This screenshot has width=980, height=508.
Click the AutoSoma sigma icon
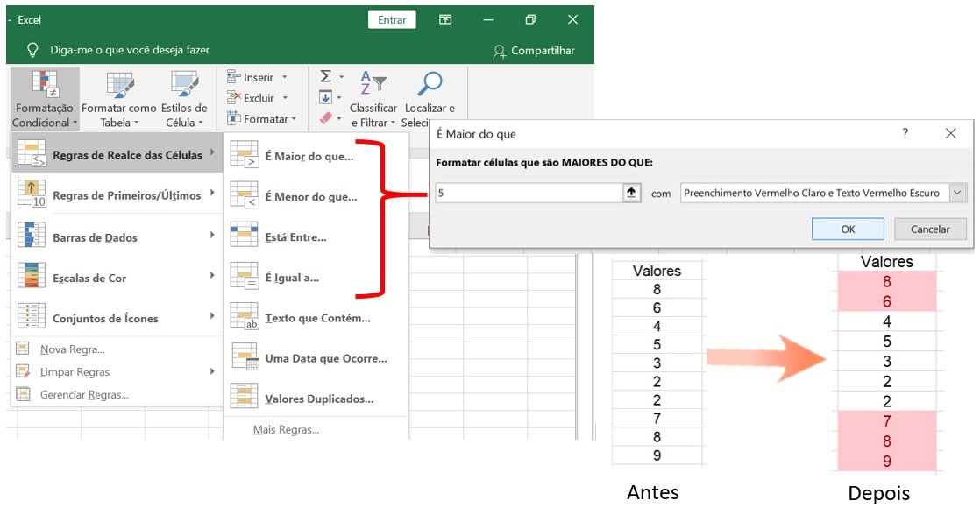coord(326,77)
